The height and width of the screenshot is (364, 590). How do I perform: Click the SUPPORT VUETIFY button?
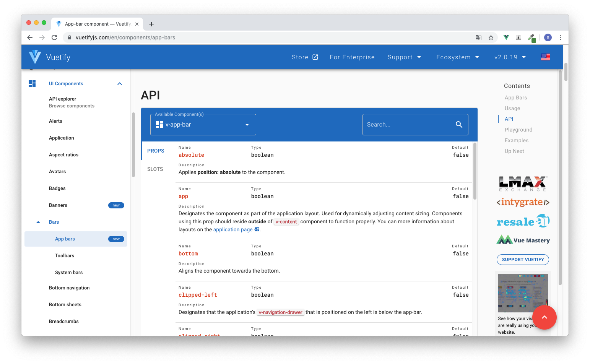(522, 260)
